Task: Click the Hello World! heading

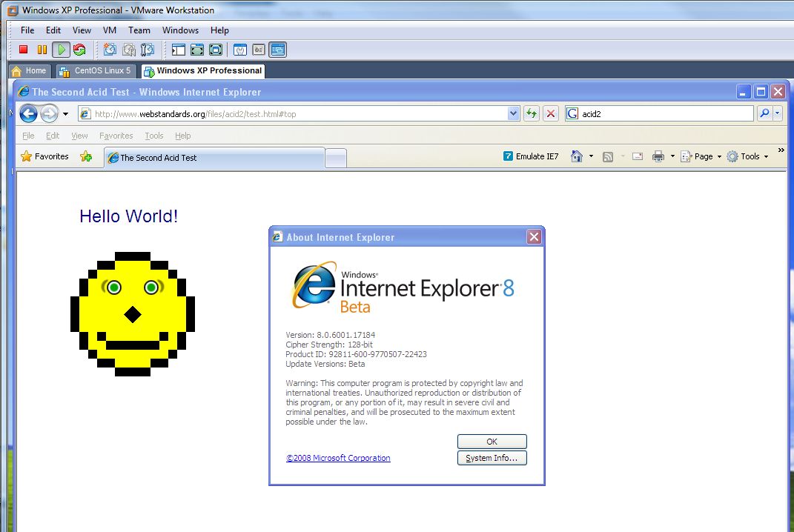Action: [x=128, y=216]
